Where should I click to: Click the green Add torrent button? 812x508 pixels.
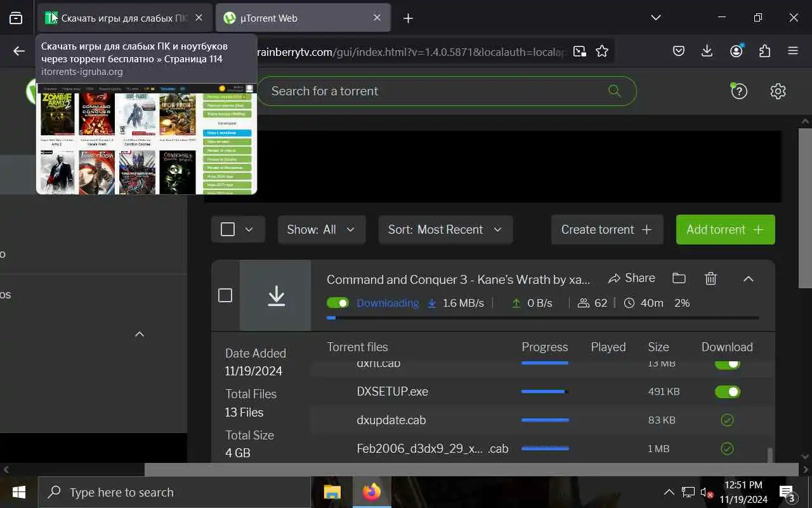click(726, 229)
